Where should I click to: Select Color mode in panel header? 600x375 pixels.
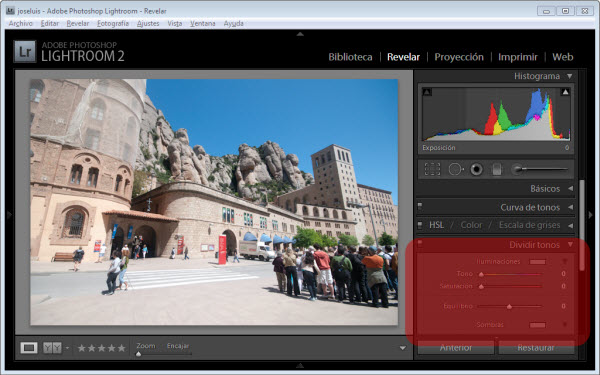click(x=471, y=225)
